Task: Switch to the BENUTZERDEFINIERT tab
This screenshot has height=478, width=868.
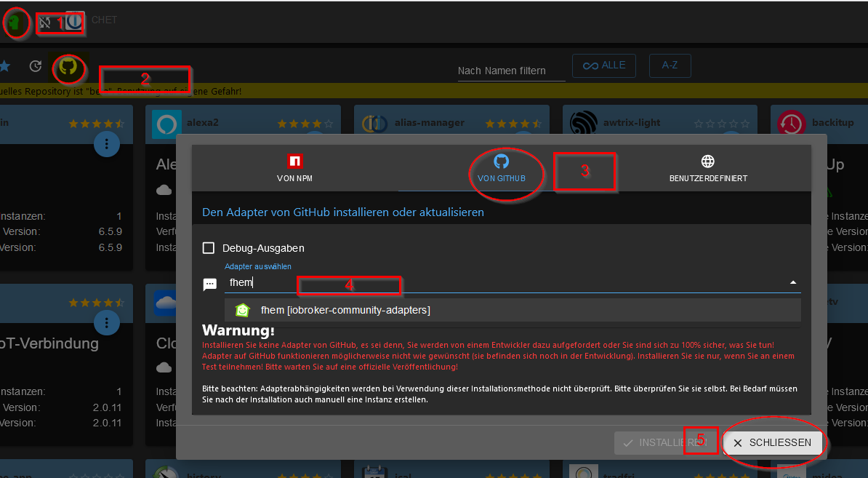Action: 708,168
